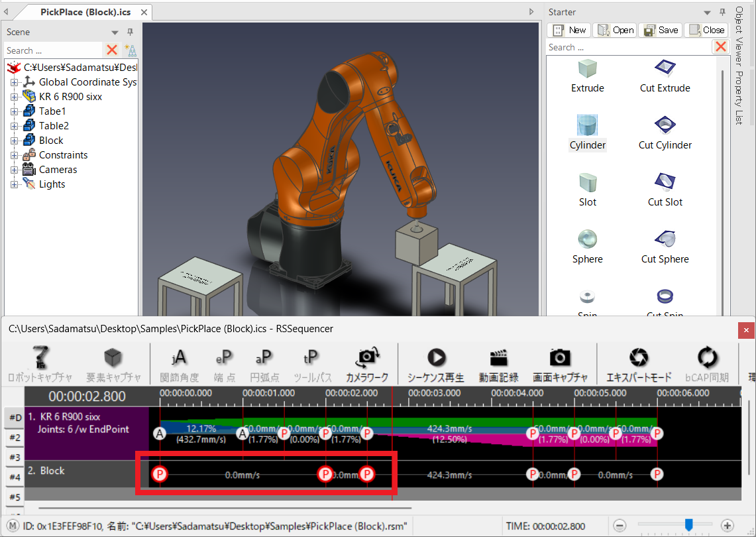Screen dimensions: 756x537
Task: Click the 要素キャプチャ element capture tool
Action: click(x=113, y=364)
